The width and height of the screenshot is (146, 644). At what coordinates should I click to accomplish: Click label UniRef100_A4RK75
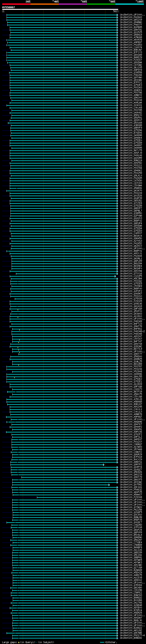pyautogui.click(x=131, y=575)
